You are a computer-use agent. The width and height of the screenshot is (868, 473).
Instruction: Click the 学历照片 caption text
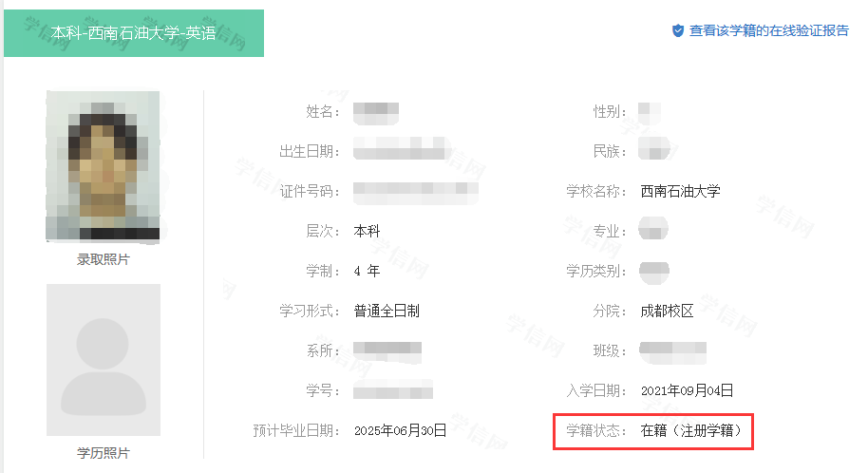coord(103,453)
